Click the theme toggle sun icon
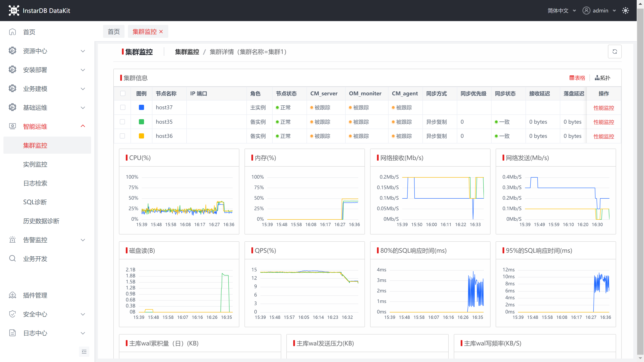This screenshot has width=644, height=362. tap(625, 11)
